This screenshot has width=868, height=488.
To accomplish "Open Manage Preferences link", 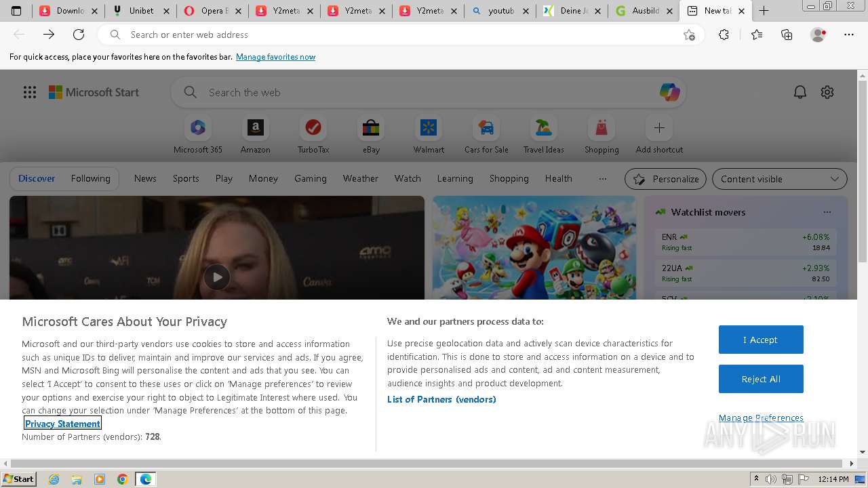I will [761, 418].
